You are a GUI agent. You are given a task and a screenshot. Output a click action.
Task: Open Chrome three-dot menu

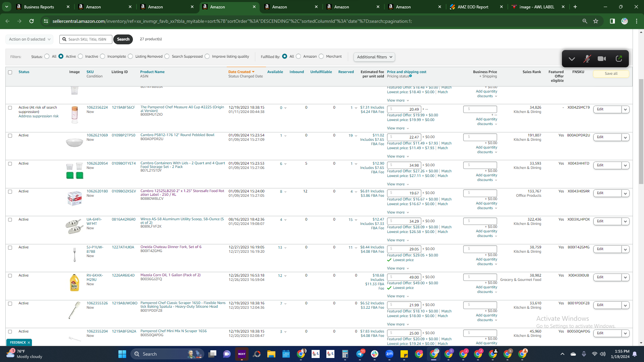pyautogui.click(x=637, y=21)
